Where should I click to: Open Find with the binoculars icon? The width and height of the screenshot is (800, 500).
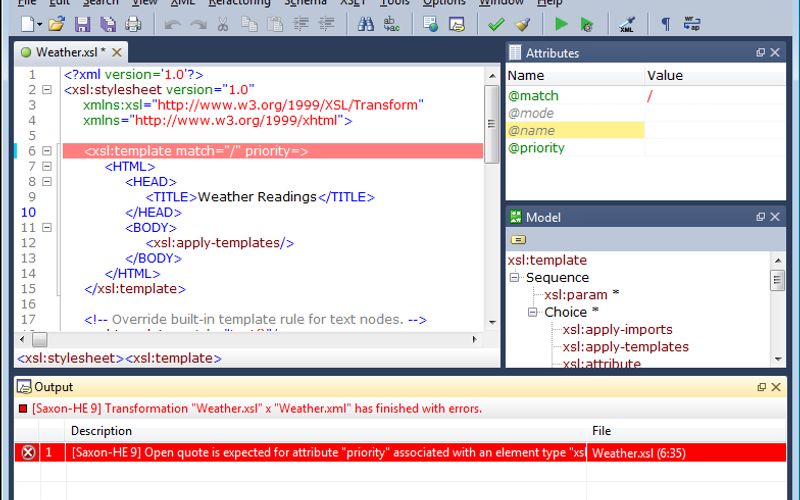(x=365, y=24)
